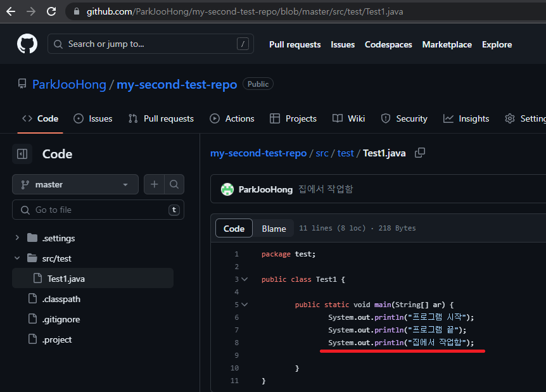Open the Projects tab

coord(293,118)
